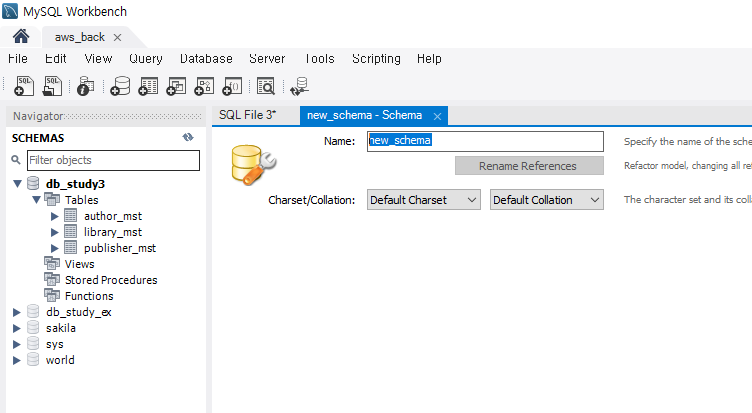This screenshot has width=752, height=413.
Task: Open the File menu
Action: coord(18,59)
